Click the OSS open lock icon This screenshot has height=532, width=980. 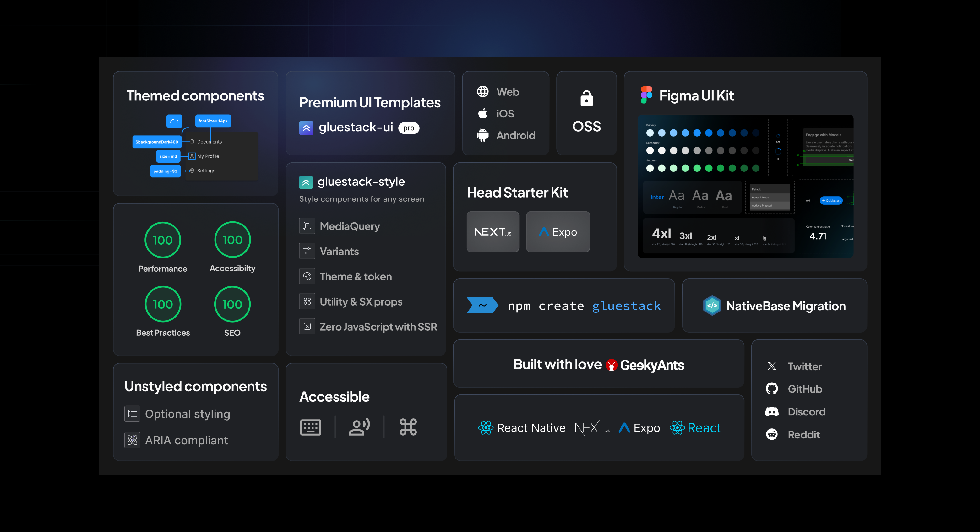tap(586, 98)
